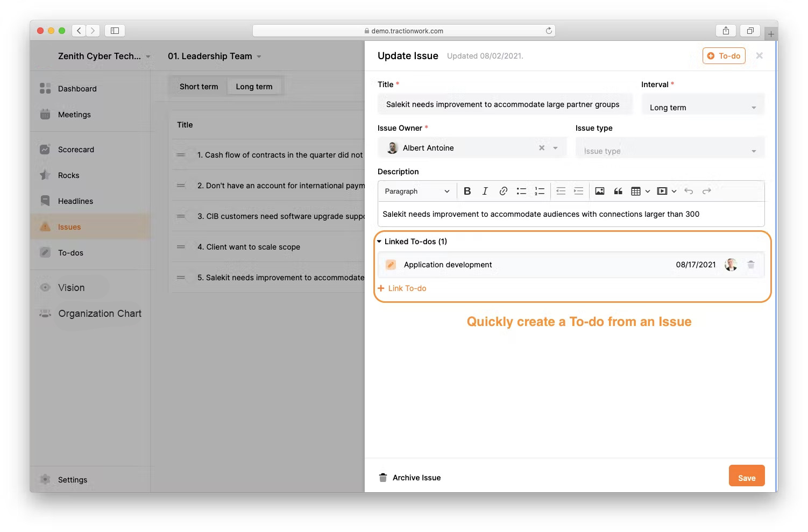Switch to the Short term tab
Image resolution: width=808 pixels, height=532 pixels.
199,87
